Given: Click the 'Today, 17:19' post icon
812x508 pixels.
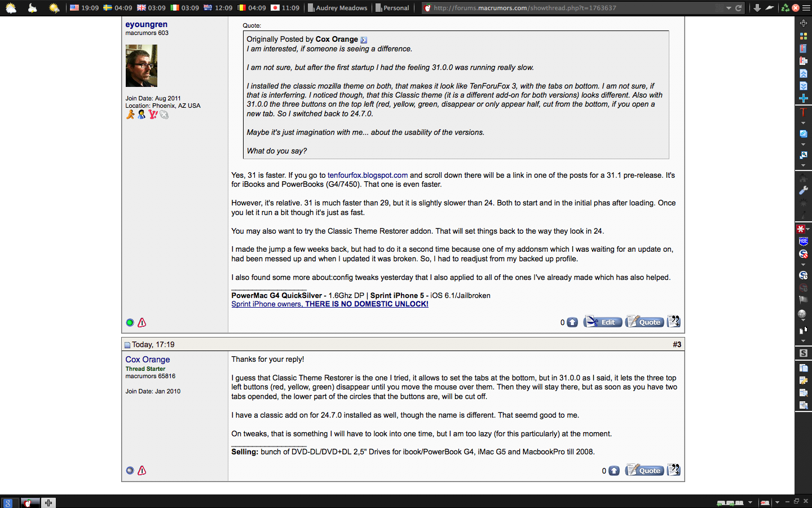Looking at the screenshot, I should click(127, 345).
